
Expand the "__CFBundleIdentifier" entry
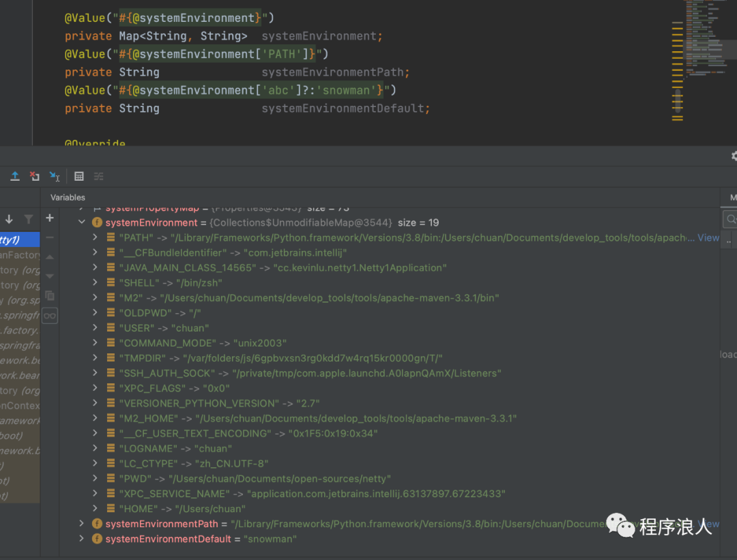coord(95,252)
